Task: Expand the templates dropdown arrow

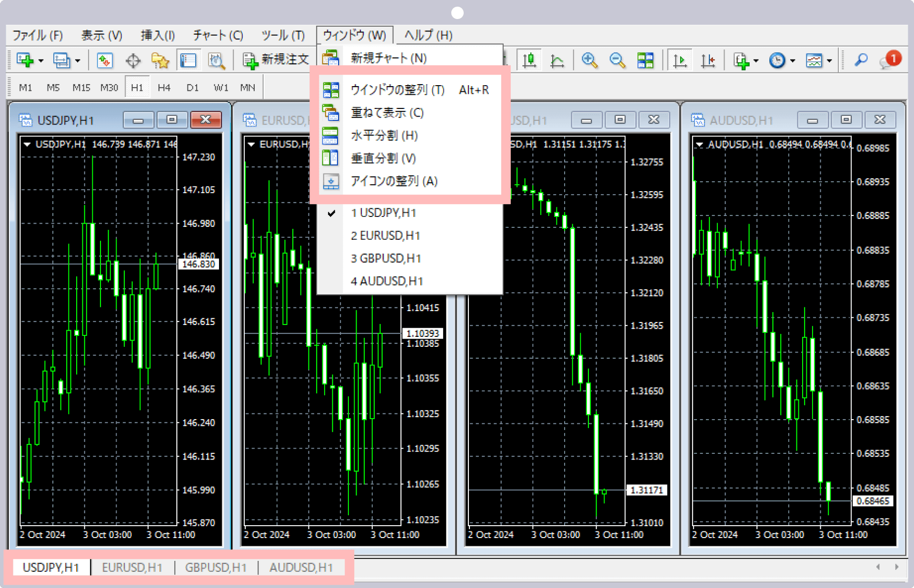Action: pos(829,61)
